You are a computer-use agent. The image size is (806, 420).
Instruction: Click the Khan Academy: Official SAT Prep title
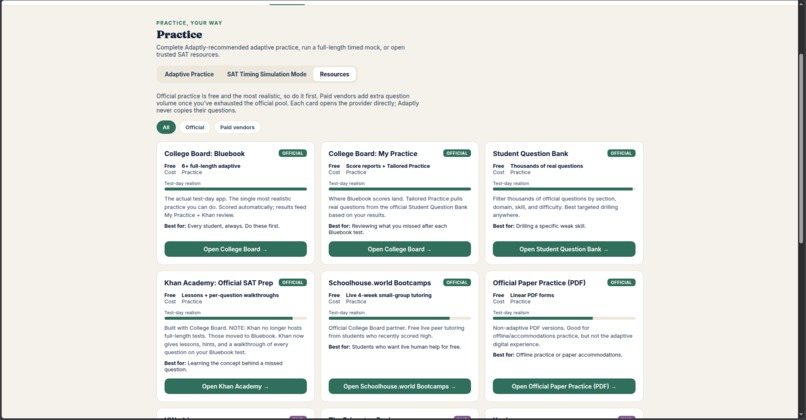(218, 283)
